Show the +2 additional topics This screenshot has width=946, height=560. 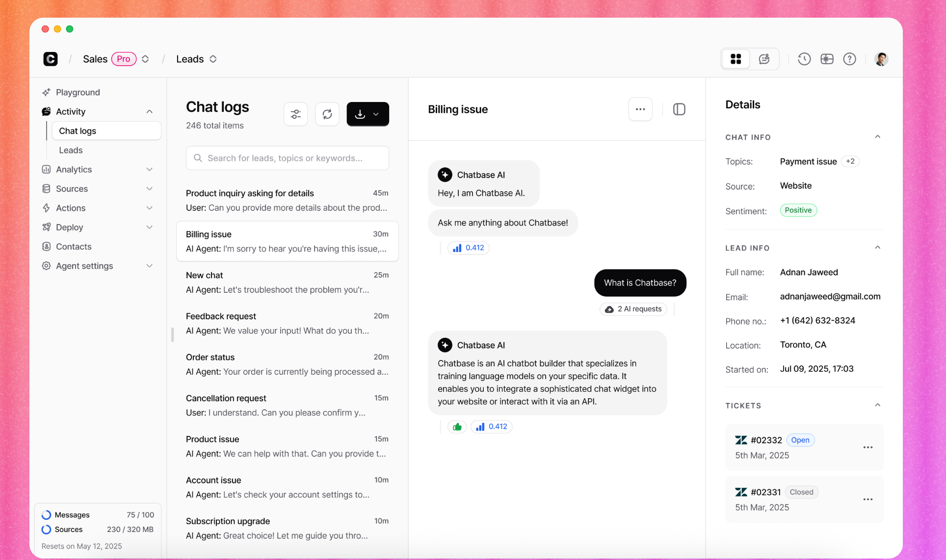pos(850,161)
